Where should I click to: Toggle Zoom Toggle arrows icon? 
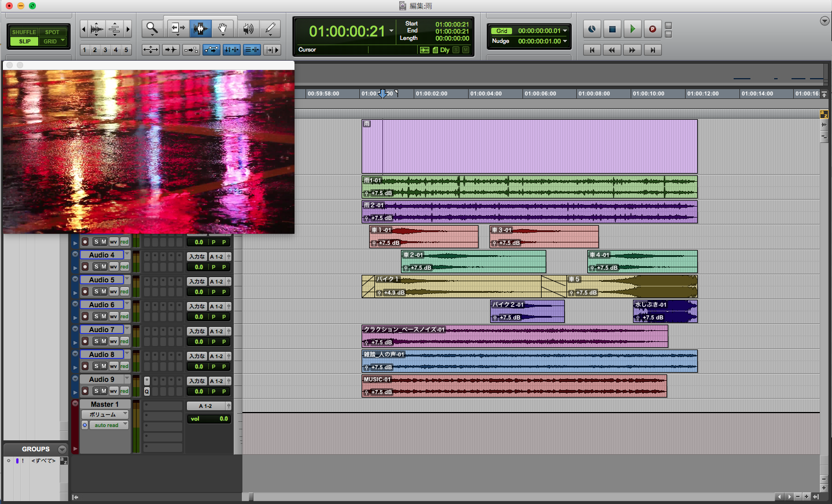[x=150, y=50]
